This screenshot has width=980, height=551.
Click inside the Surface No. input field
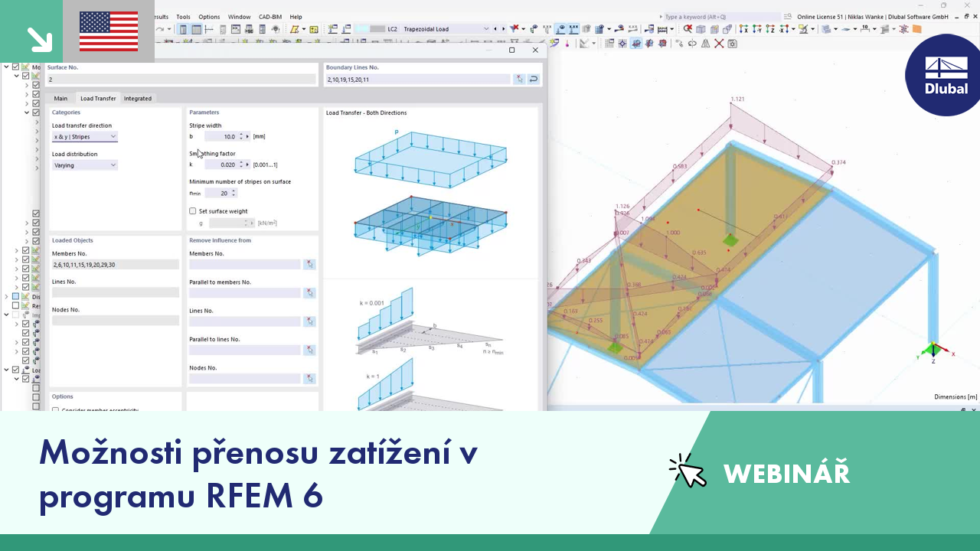pos(181,79)
